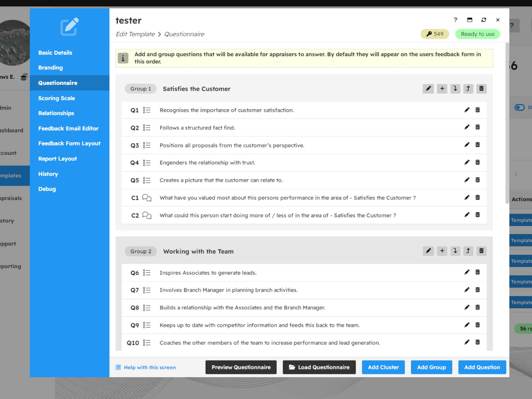This screenshot has width=532, height=399.
Task: Click the Add Question button
Action: pyautogui.click(x=482, y=367)
